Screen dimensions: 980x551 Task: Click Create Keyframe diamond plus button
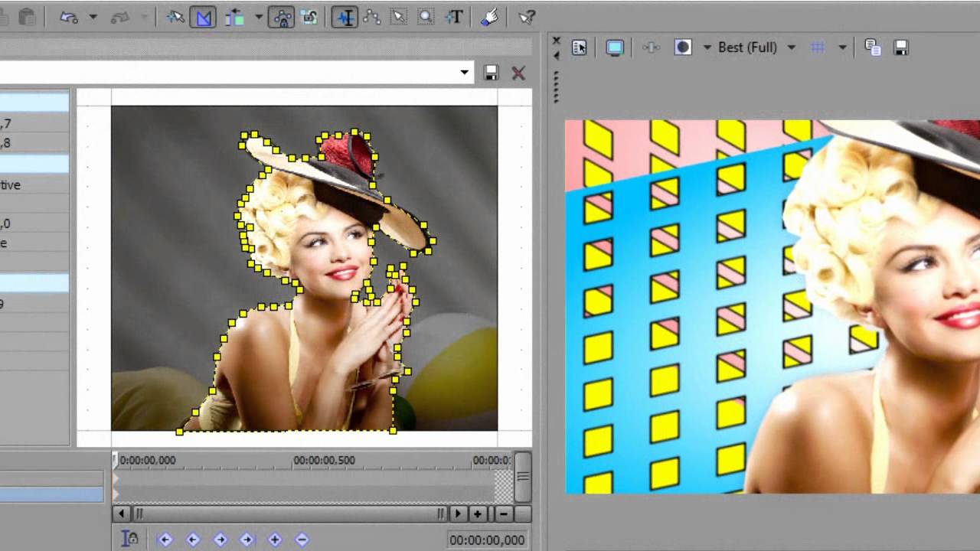[x=275, y=540]
